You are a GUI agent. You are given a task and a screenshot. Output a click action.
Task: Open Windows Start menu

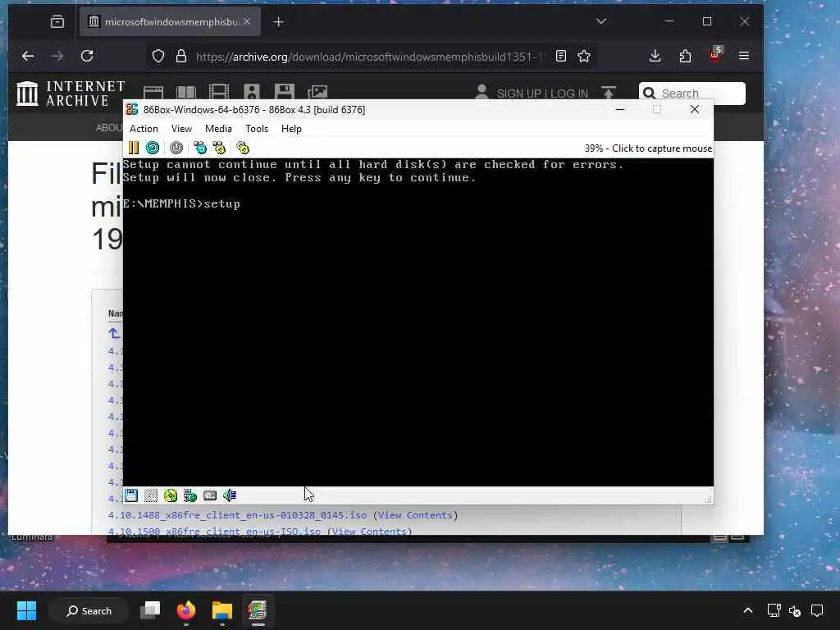pos(26,610)
